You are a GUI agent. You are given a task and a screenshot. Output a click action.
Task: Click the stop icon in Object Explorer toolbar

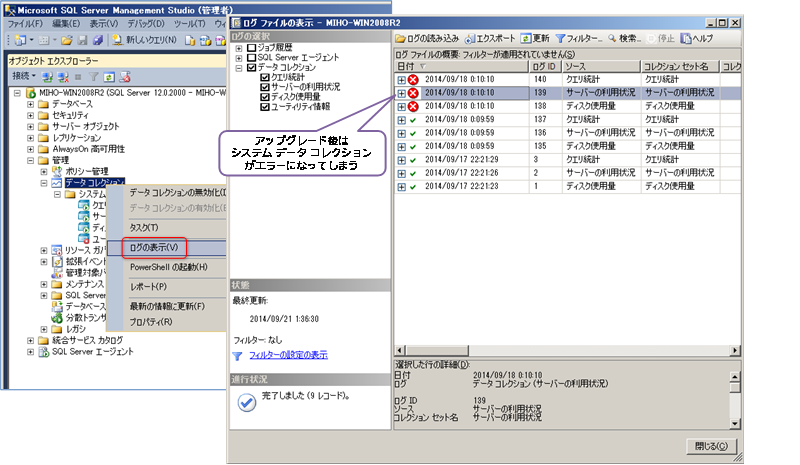(x=78, y=77)
